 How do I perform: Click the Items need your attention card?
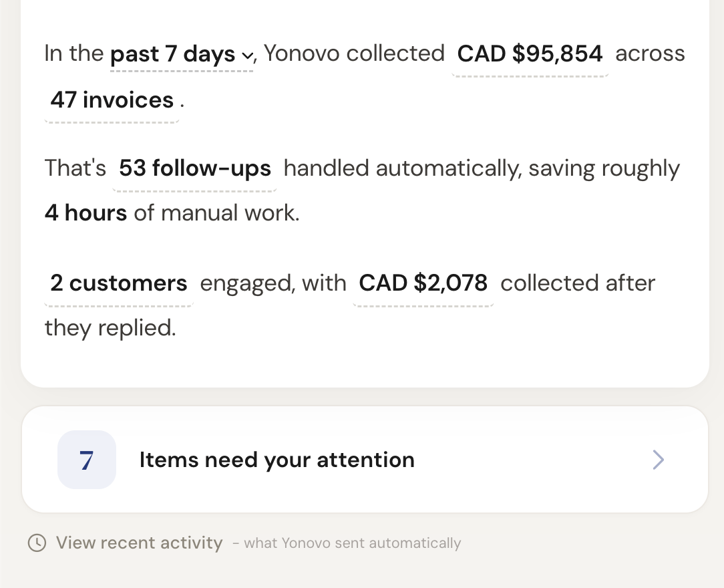[365, 460]
